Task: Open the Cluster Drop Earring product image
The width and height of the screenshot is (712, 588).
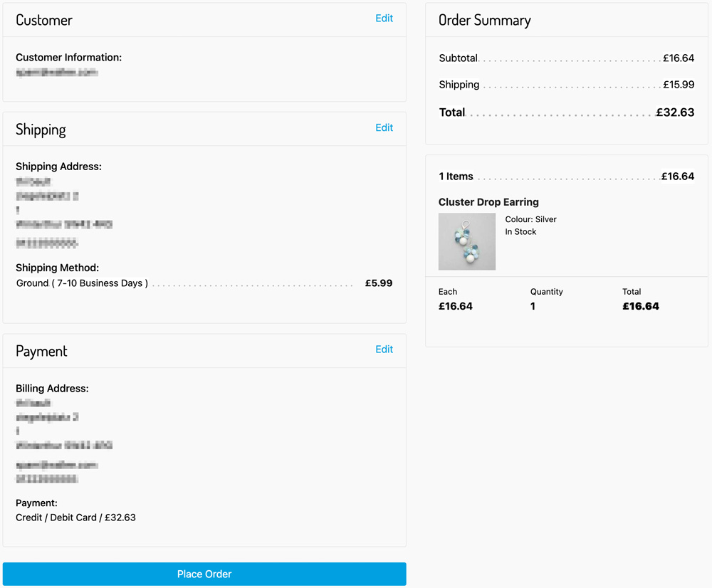Action: tap(467, 241)
